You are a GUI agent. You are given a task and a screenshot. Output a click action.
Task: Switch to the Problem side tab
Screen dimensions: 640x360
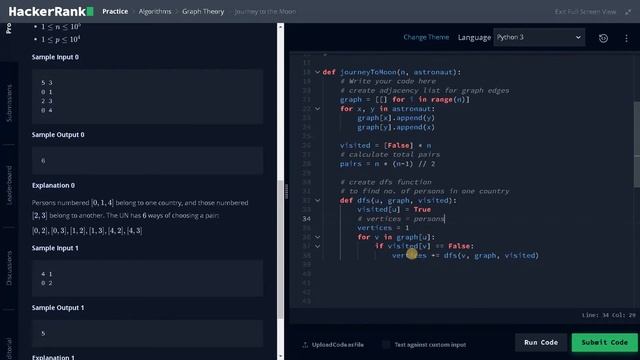[9, 29]
